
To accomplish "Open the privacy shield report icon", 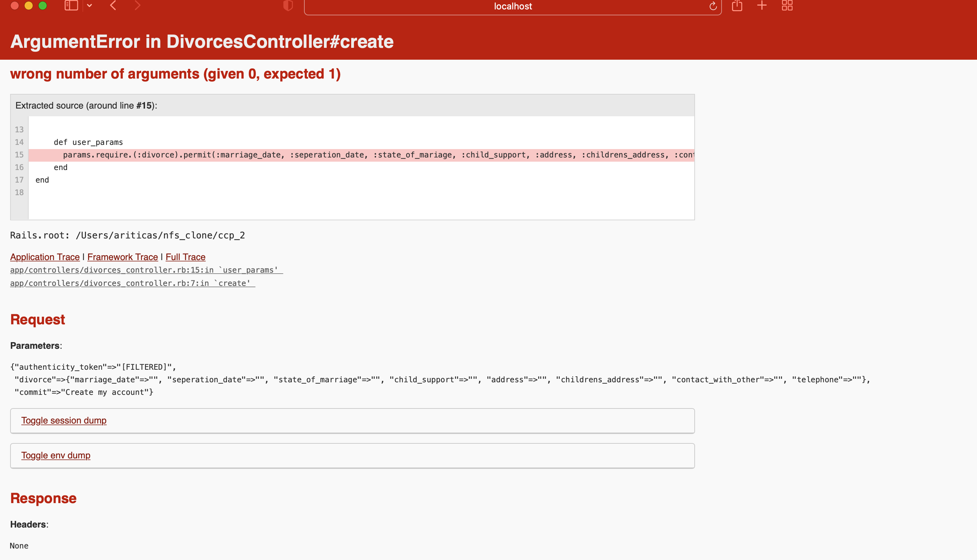I will (288, 5).
